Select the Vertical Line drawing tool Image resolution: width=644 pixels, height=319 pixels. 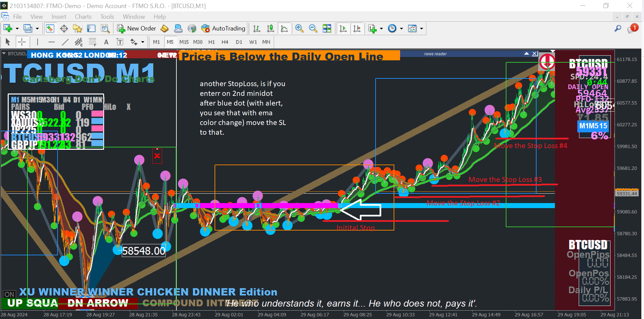click(37, 42)
